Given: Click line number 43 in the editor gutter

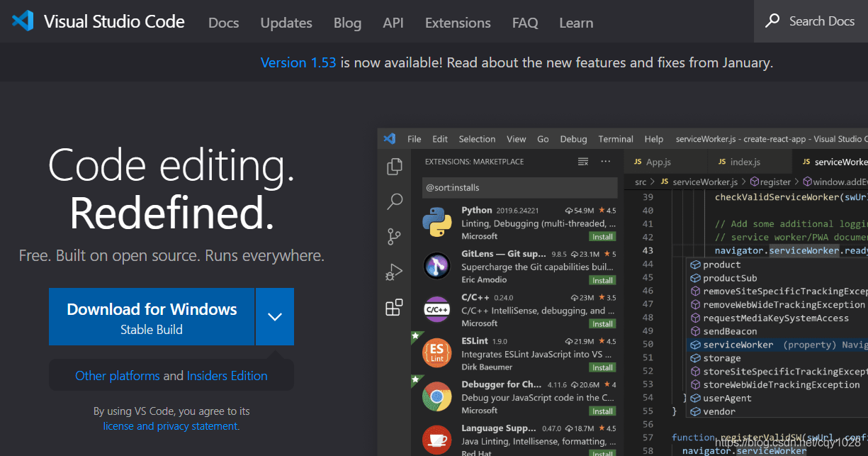Looking at the screenshot, I should pyautogui.click(x=648, y=251).
